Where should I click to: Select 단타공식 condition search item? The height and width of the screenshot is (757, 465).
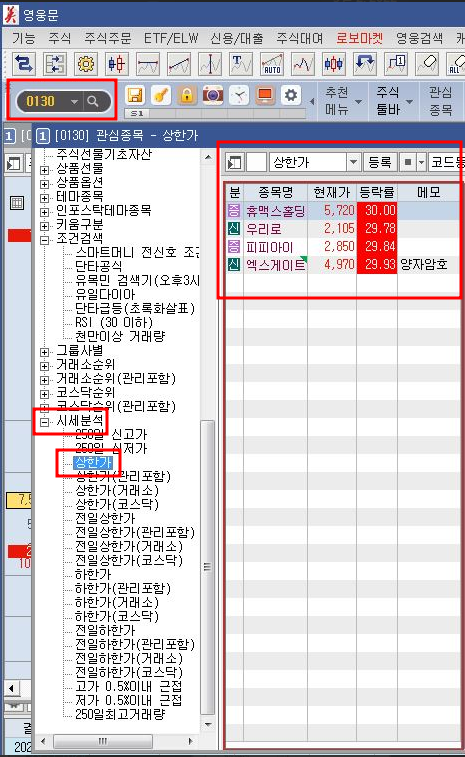(x=99, y=266)
